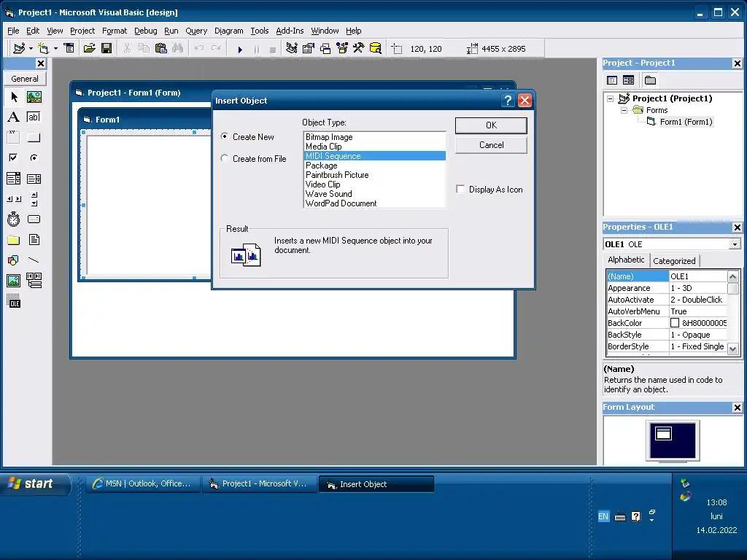Select the ComboBox control tool
The width and height of the screenshot is (747, 560).
click(14, 179)
